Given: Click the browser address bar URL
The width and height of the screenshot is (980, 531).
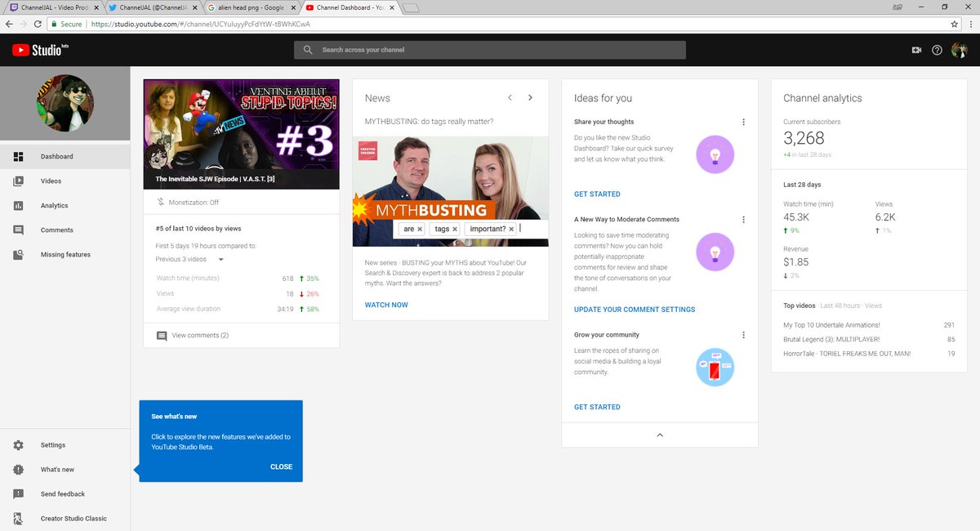Looking at the screenshot, I should 200,24.
